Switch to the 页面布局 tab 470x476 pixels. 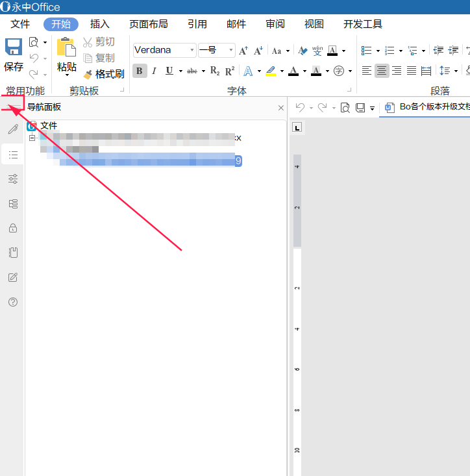point(149,24)
